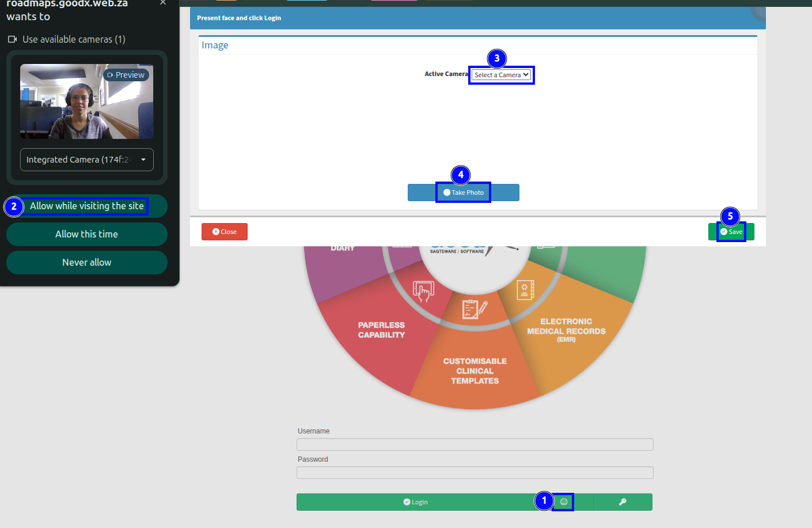Screen dimensions: 812x528
Task: Open the Select a Camera dropdown
Action: click(x=501, y=75)
